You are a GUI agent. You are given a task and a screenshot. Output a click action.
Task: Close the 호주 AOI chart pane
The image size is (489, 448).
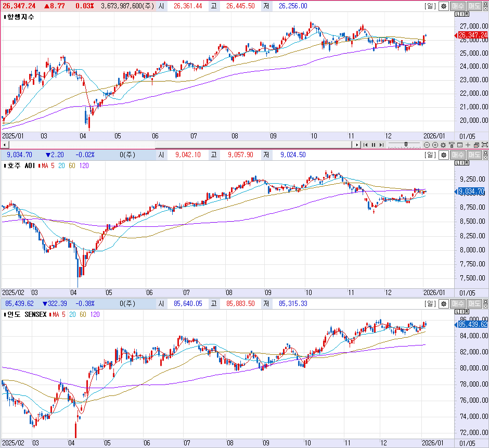(485, 157)
